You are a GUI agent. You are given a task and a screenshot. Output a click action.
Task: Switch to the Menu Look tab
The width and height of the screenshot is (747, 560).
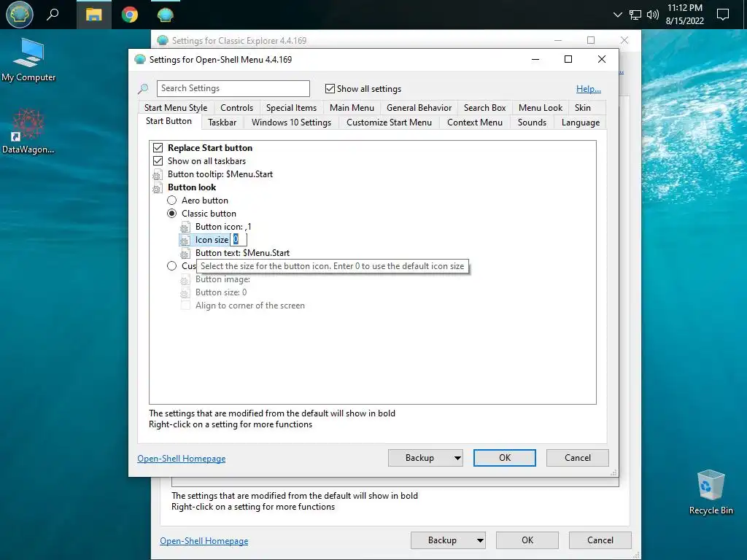[x=541, y=108]
